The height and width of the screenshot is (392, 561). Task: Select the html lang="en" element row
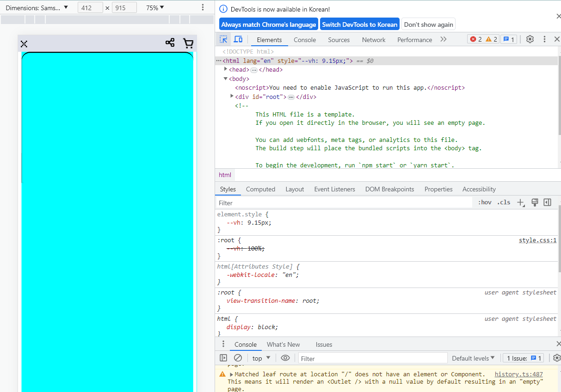pos(387,61)
